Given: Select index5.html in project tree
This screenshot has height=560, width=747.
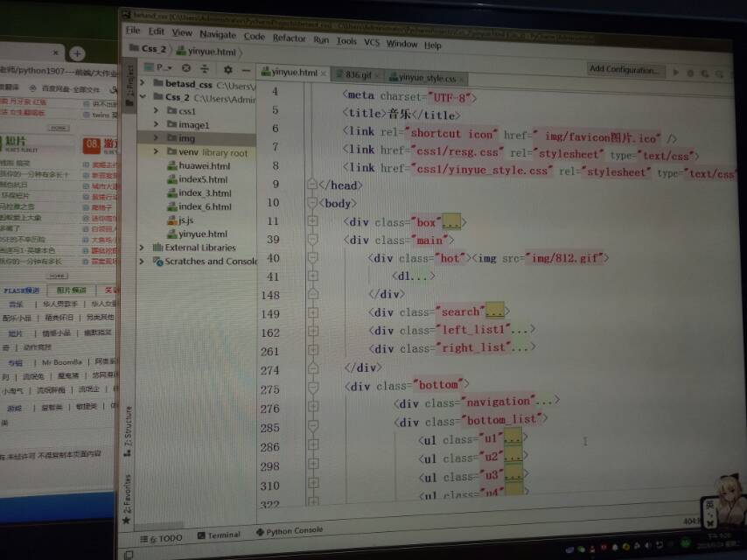Looking at the screenshot, I should 197,179.
